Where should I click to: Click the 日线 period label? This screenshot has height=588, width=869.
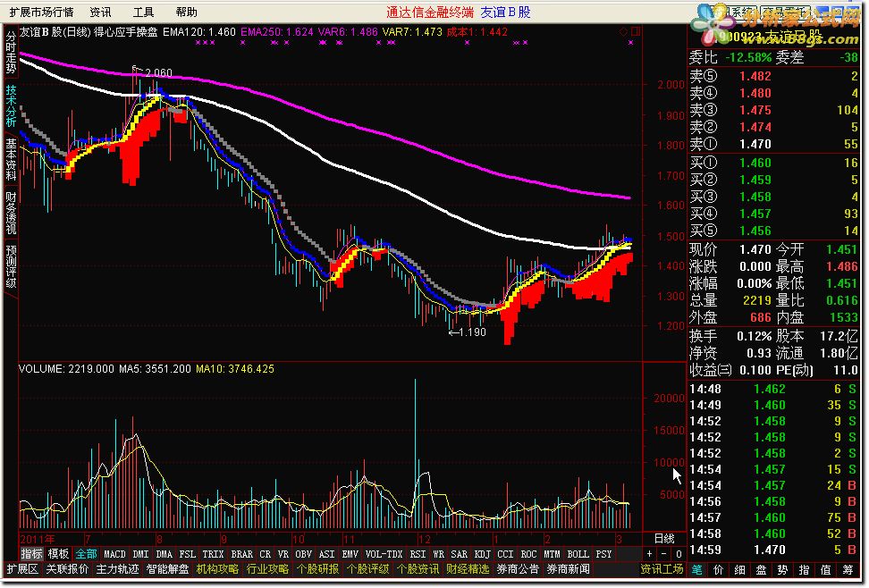(664, 539)
